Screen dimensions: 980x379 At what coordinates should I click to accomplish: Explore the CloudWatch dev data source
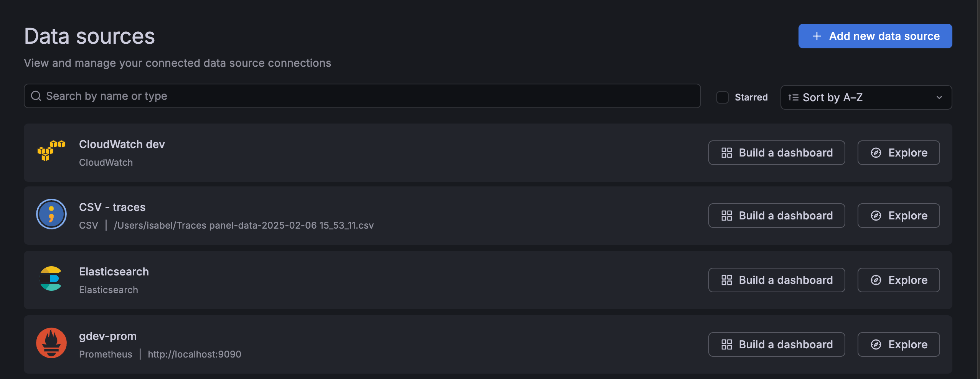coord(898,152)
